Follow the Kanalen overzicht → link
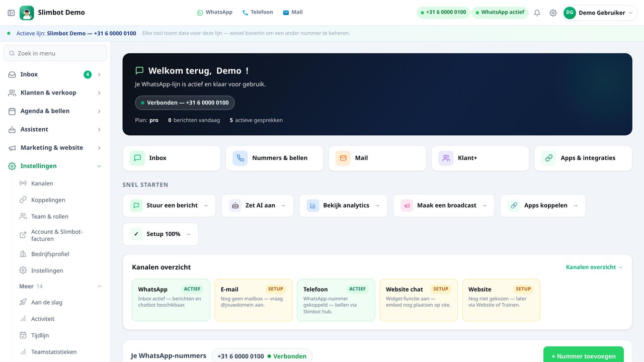Screen dimensions: 644x362 coord(594,267)
